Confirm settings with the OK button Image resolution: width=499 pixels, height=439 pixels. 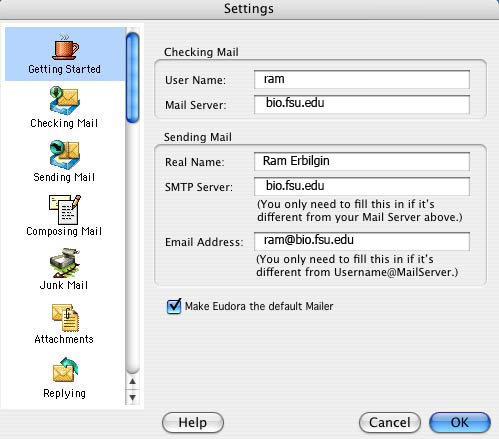(460, 422)
